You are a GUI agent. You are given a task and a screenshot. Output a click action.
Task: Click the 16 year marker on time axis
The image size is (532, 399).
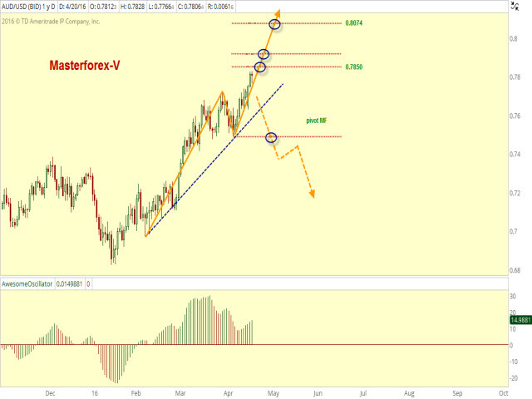(x=95, y=393)
